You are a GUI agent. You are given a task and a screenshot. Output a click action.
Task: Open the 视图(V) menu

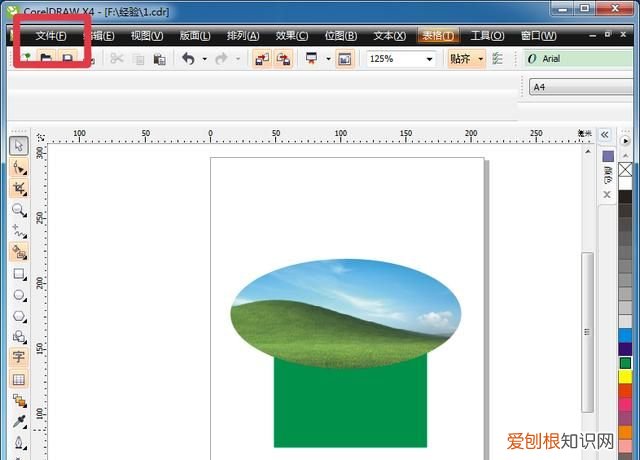pos(147,36)
